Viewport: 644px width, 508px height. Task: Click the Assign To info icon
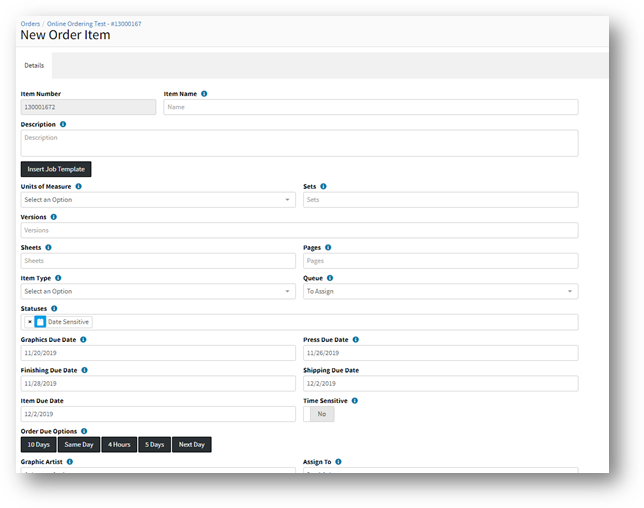(x=338, y=462)
